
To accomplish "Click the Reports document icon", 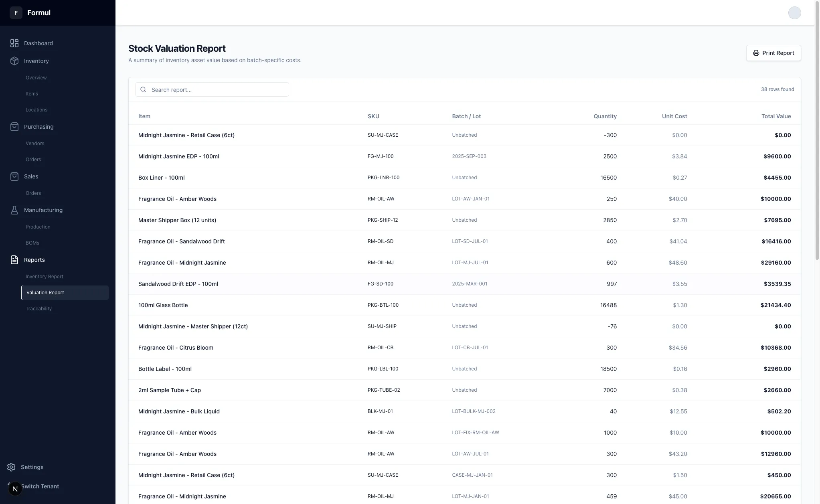I will click(14, 260).
